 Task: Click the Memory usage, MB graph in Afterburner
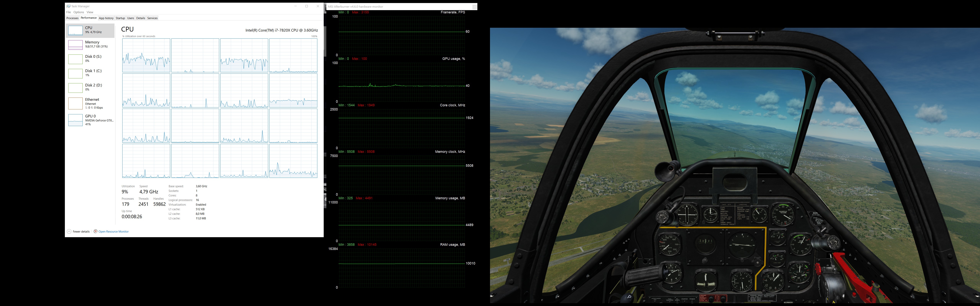pos(401,222)
